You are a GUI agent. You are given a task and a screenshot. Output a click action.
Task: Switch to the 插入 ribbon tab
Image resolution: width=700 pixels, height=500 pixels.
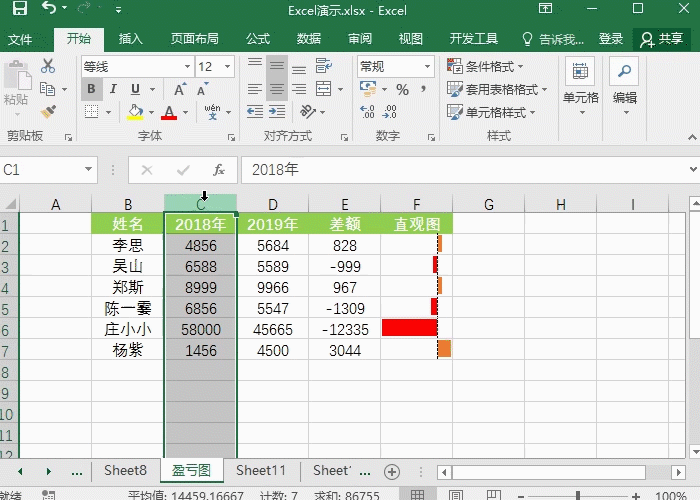(131, 39)
